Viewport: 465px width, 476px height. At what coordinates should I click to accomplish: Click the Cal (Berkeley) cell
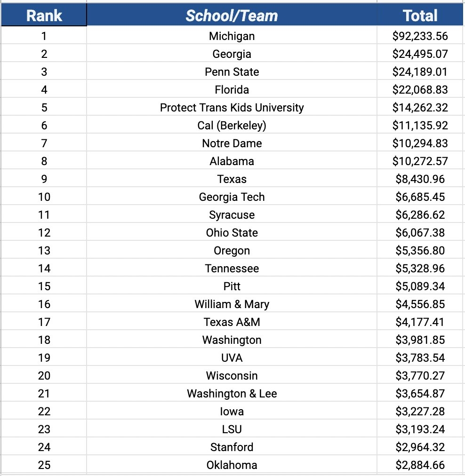point(232,126)
